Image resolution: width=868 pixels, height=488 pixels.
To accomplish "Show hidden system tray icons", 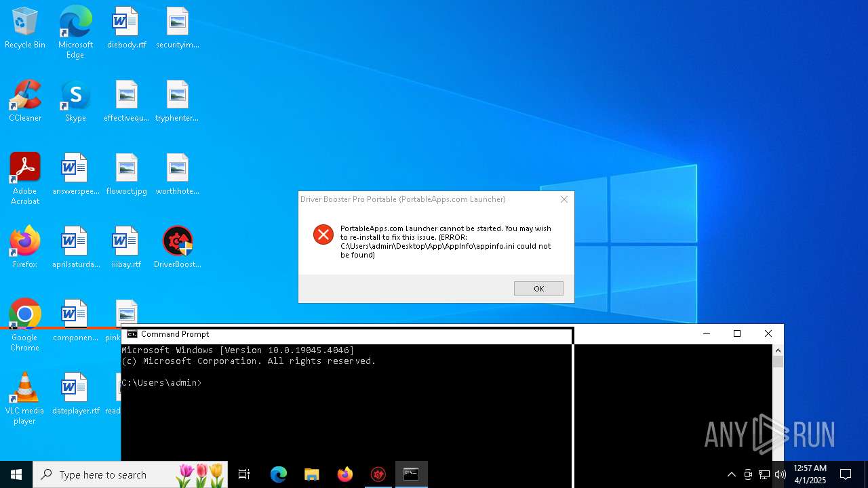I will pyautogui.click(x=731, y=474).
